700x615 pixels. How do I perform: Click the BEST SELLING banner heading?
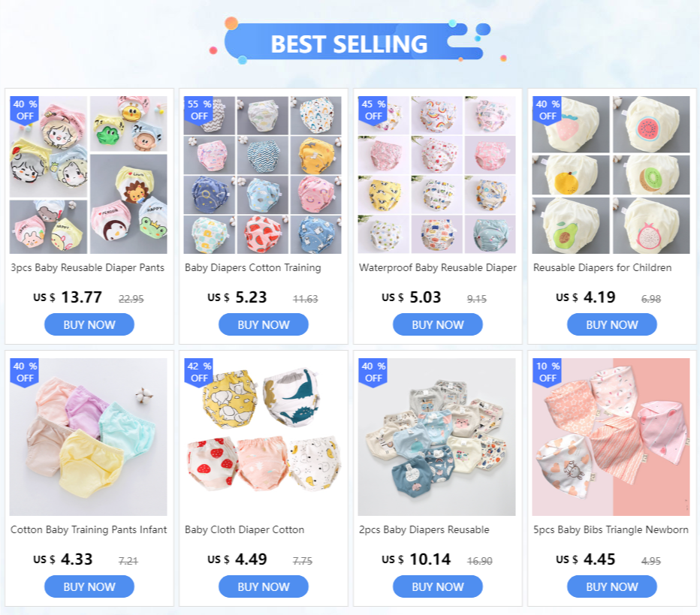349,44
